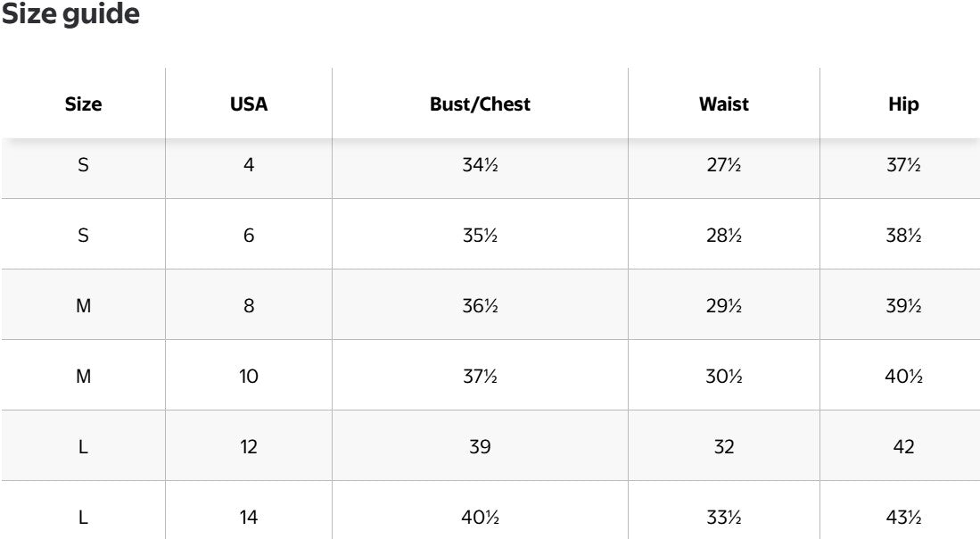This screenshot has height=539, width=980.
Task: Click the hip value 42 cell
Action: (903, 447)
